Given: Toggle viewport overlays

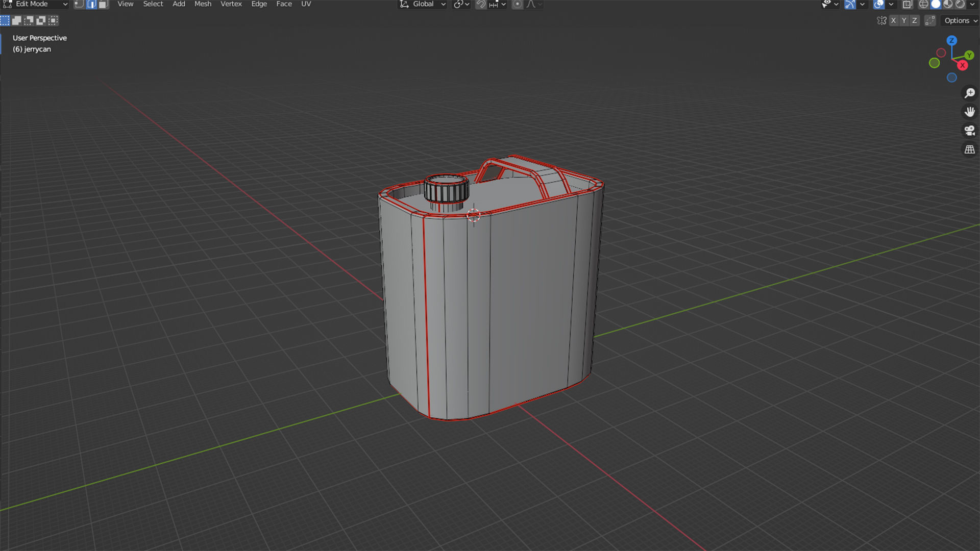Looking at the screenshot, I should [878, 4].
